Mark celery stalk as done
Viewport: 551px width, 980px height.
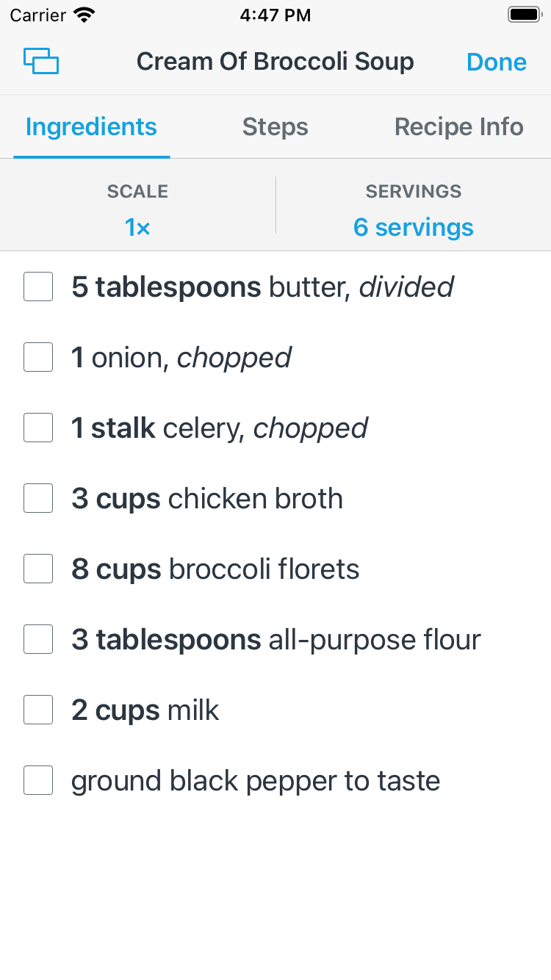(x=38, y=428)
